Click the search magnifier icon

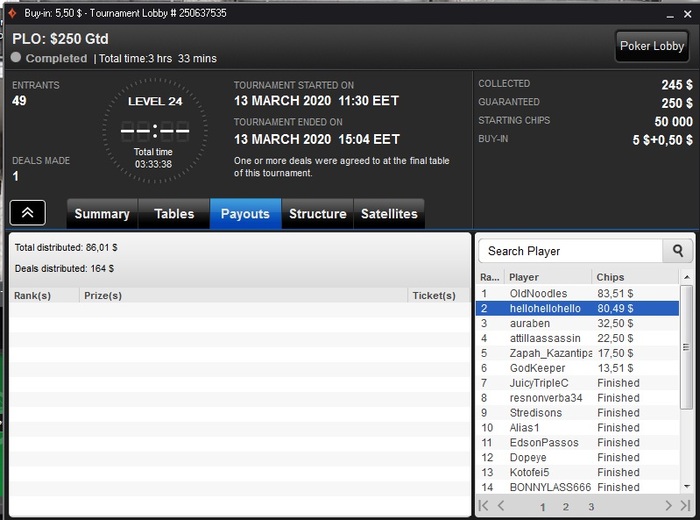pos(678,251)
